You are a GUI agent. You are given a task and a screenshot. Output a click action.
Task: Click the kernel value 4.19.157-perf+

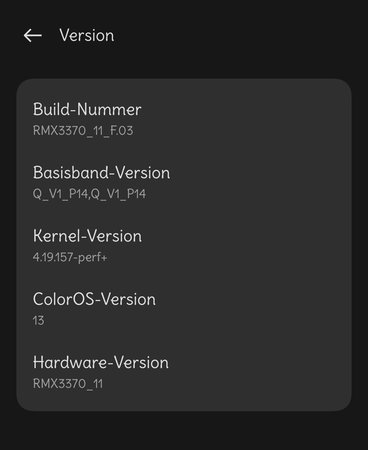point(70,257)
